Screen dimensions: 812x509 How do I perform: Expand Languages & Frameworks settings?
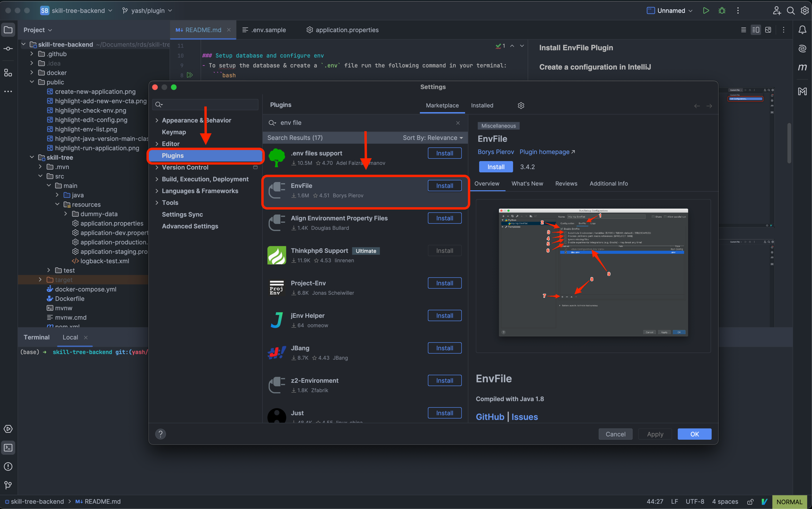point(157,191)
